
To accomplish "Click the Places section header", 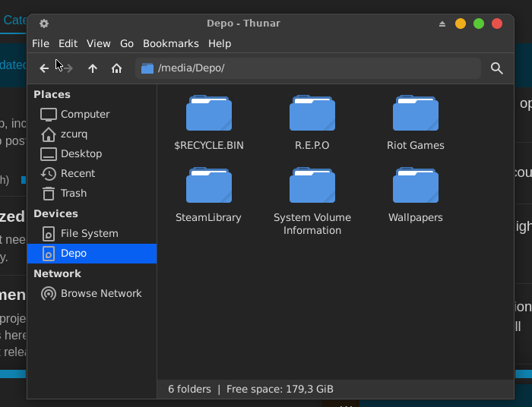I will click(x=52, y=95).
